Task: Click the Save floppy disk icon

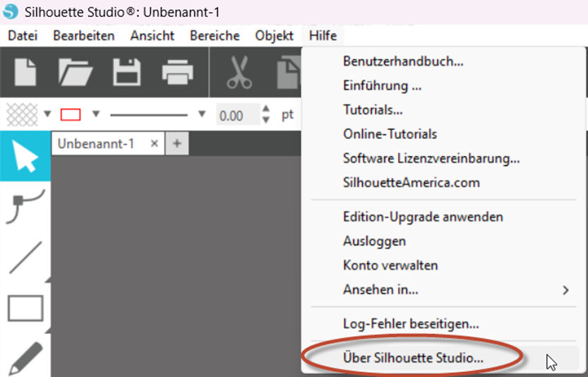Action: 127,73
